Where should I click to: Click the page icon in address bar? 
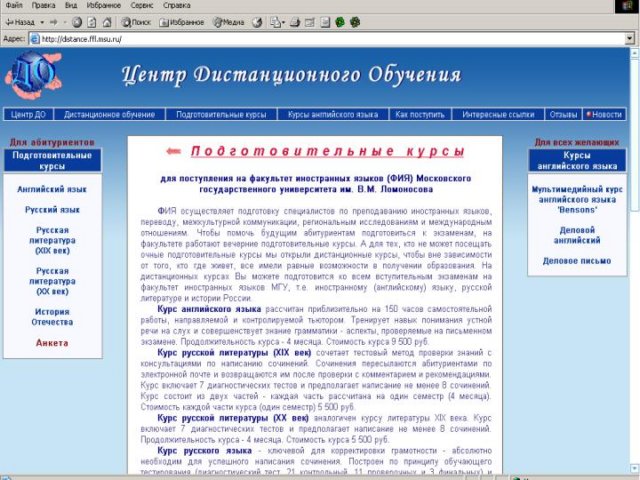tap(35, 39)
